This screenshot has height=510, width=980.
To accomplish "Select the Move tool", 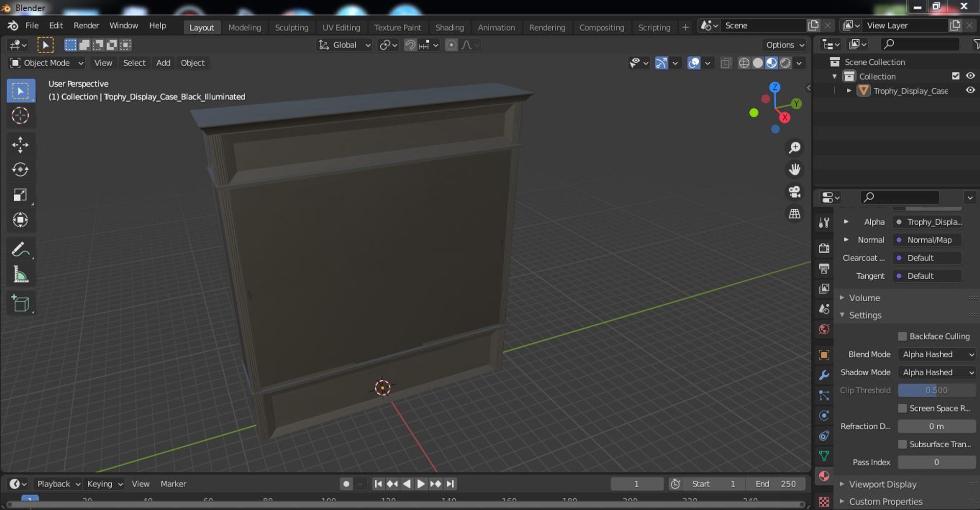I will (x=20, y=144).
